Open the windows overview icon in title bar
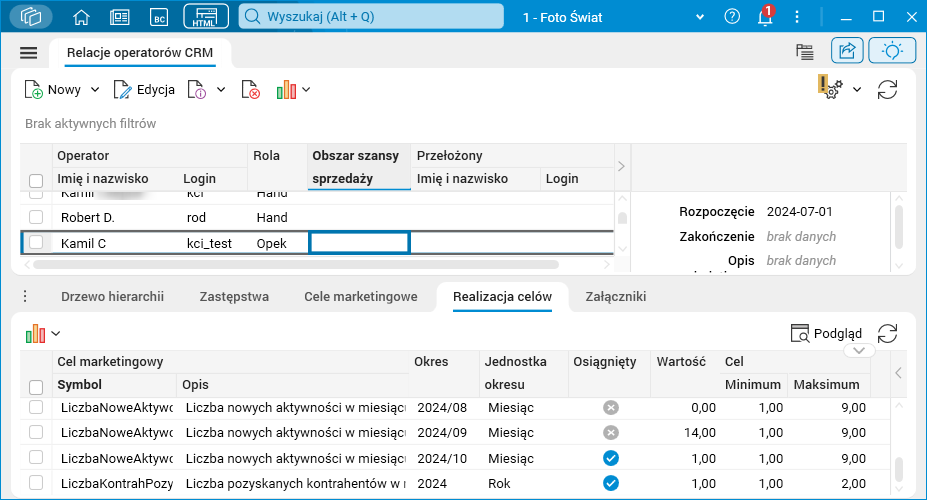 pos(31,17)
